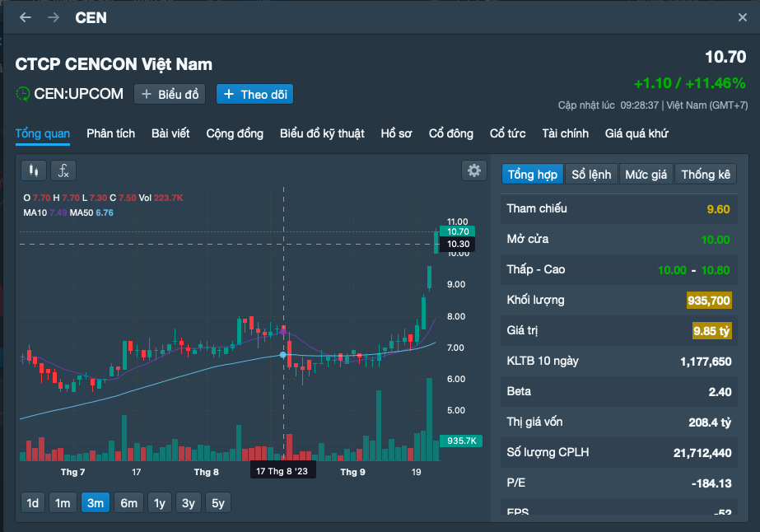Click Beta value 2.40
The width and height of the screenshot is (760, 532).
click(x=720, y=392)
